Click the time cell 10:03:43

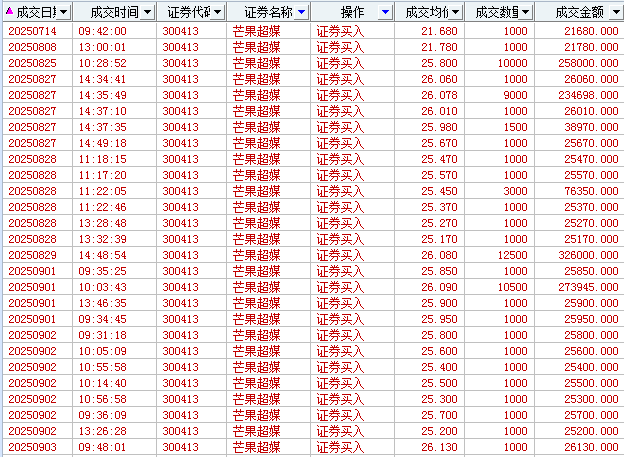[102, 287]
